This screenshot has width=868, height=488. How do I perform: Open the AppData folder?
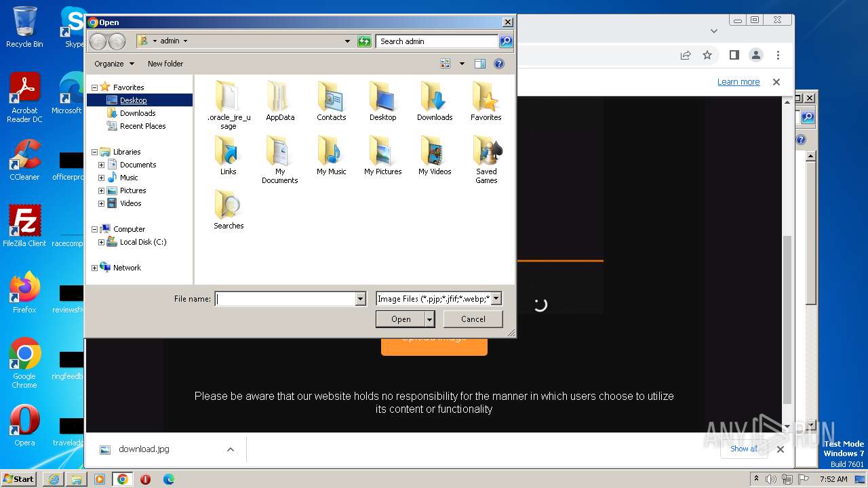pyautogui.click(x=280, y=102)
